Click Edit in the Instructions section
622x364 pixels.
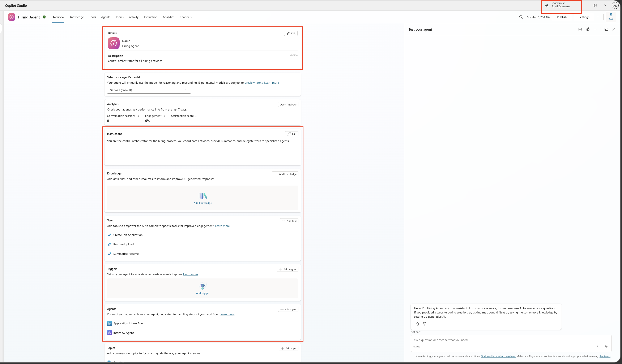[291, 134]
